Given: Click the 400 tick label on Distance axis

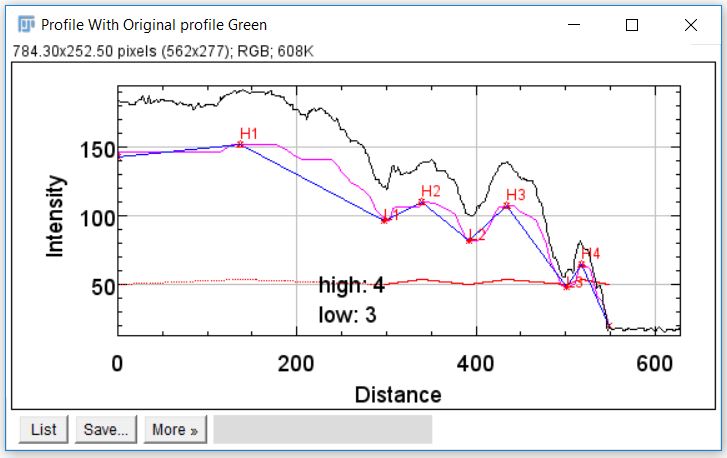Looking at the screenshot, I should click(475, 363).
